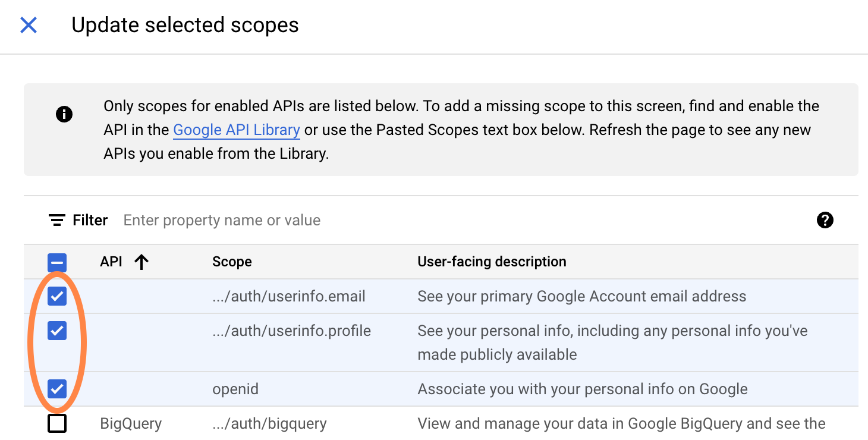Select the openid scope row

[235, 389]
